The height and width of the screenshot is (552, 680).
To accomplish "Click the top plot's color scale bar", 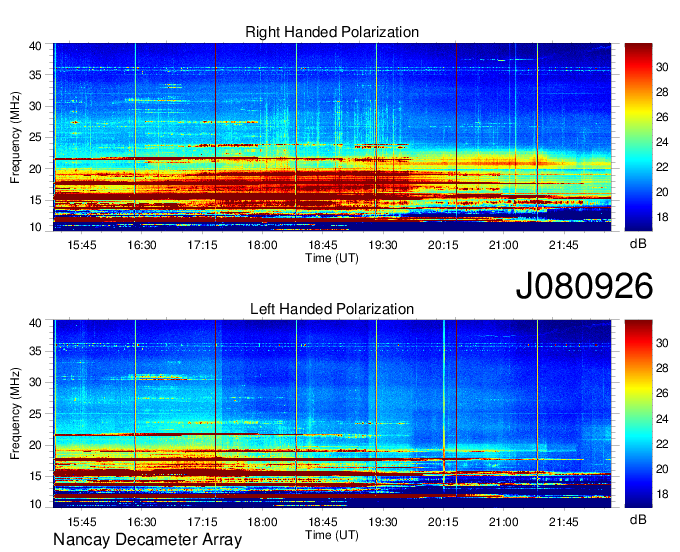I will click(638, 137).
